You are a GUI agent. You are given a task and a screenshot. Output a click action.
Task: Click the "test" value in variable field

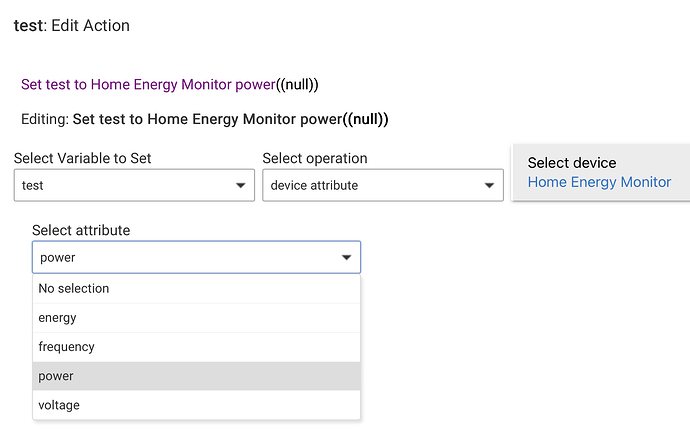click(33, 186)
